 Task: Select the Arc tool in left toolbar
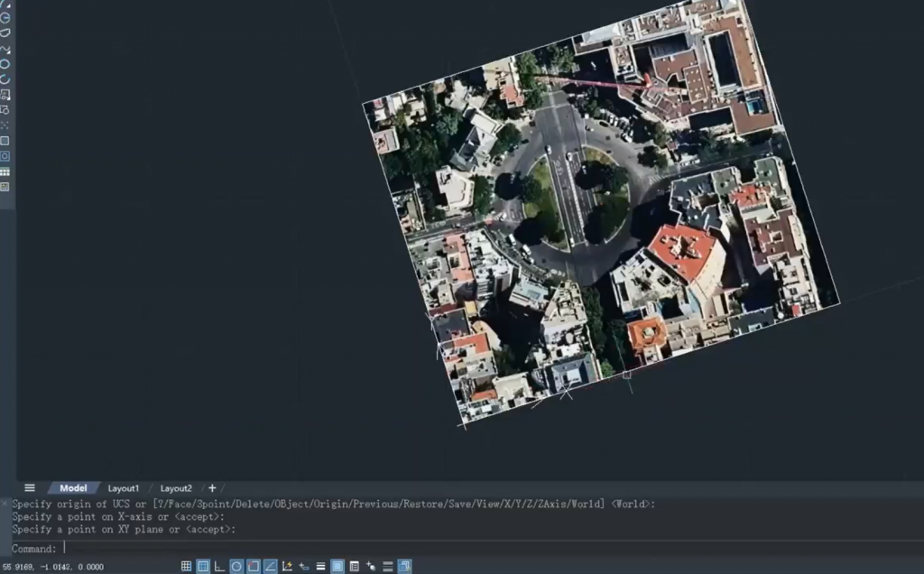[5, 79]
